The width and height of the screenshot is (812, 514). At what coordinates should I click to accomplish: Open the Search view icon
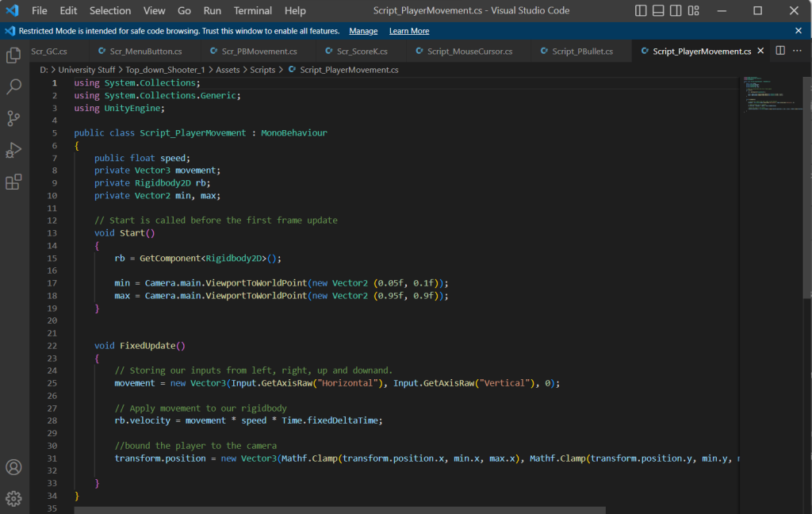tap(13, 86)
